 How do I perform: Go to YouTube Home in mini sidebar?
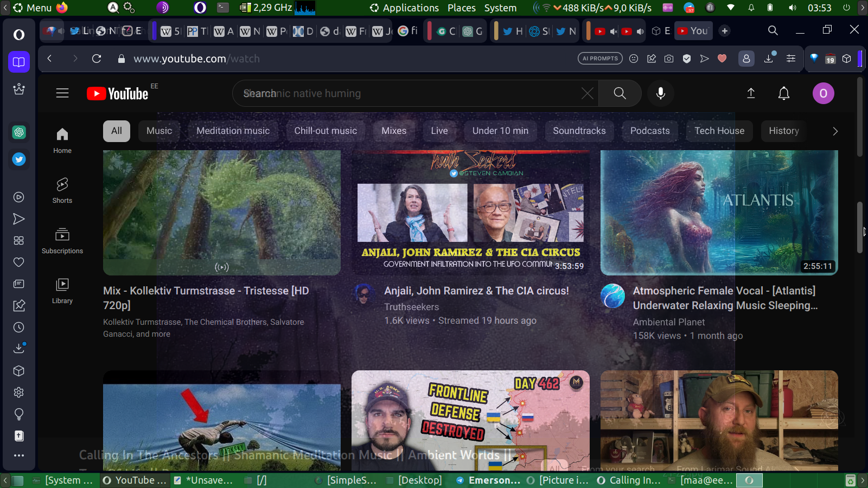pos(62,140)
